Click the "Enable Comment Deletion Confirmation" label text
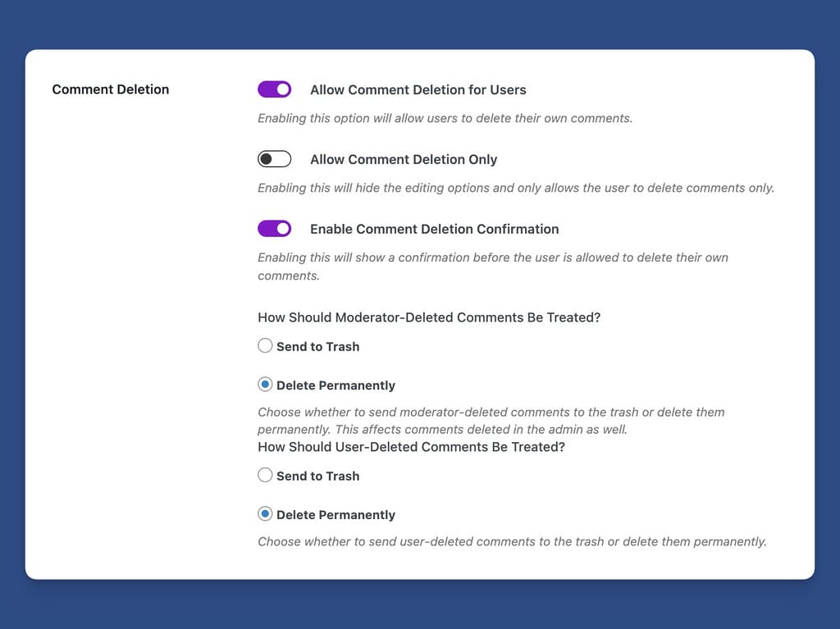 click(434, 230)
